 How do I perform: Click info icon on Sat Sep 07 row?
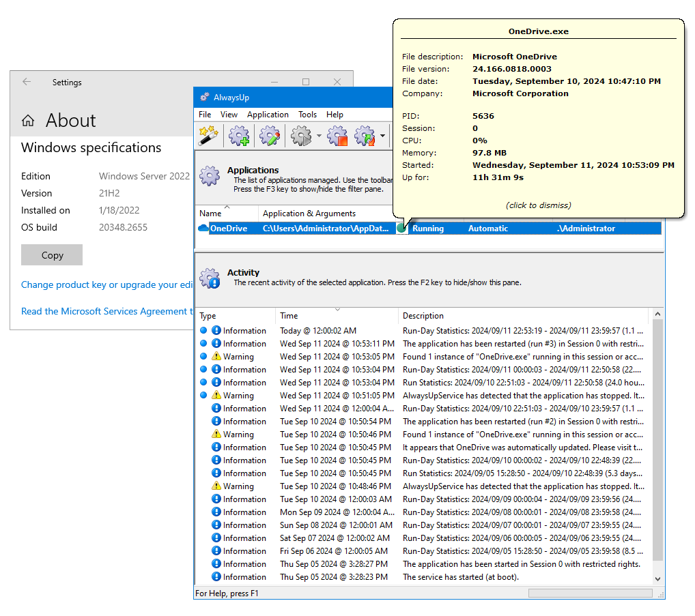pos(216,538)
